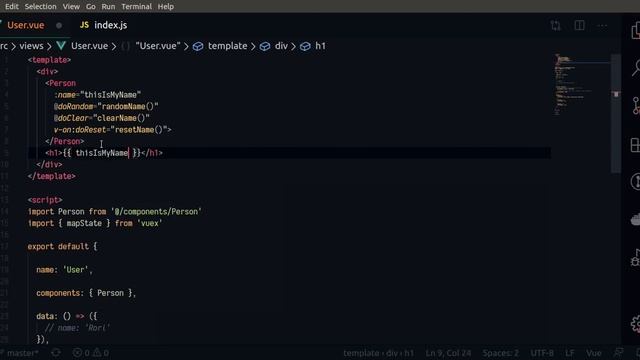
Task: Click the export default { line
Action: point(62,247)
